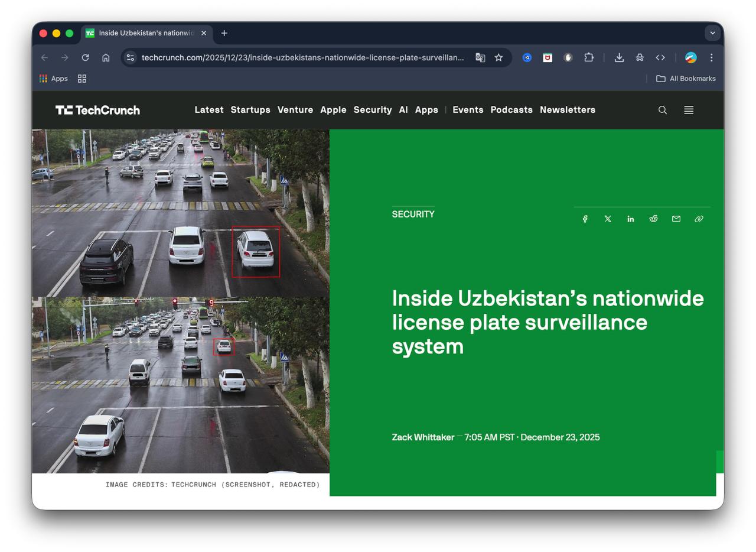The height and width of the screenshot is (552, 756).
Task: Share the article on LinkedIn
Action: 630,219
